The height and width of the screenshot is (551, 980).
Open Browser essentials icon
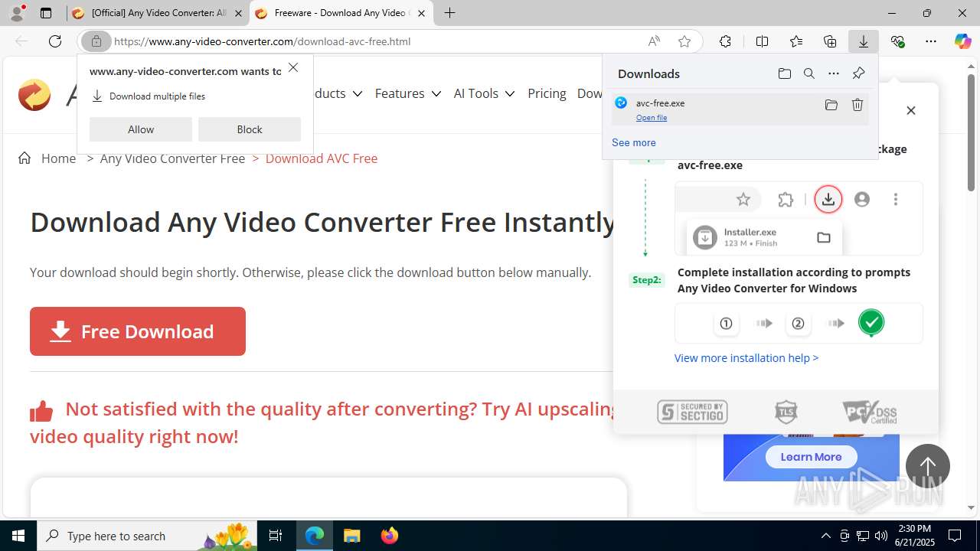tap(897, 41)
